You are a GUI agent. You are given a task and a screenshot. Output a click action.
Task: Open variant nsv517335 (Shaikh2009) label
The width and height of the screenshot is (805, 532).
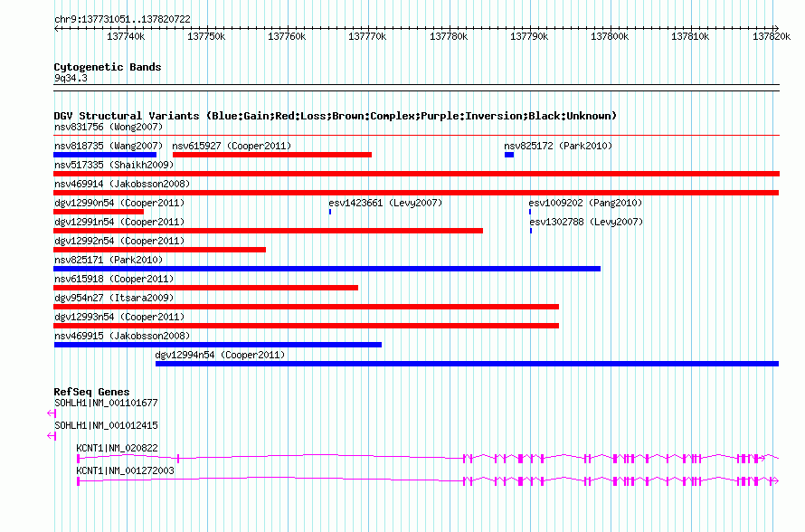[x=114, y=165]
